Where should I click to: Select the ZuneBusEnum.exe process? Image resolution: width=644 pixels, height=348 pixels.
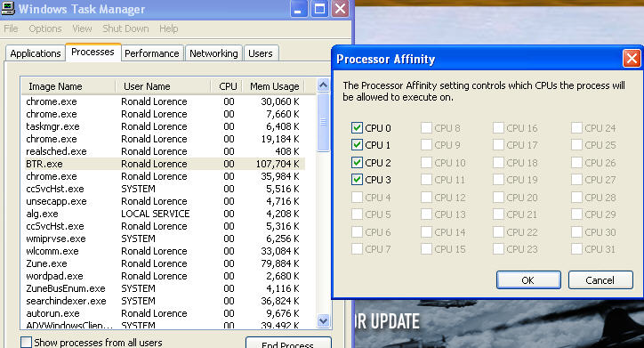point(66,288)
